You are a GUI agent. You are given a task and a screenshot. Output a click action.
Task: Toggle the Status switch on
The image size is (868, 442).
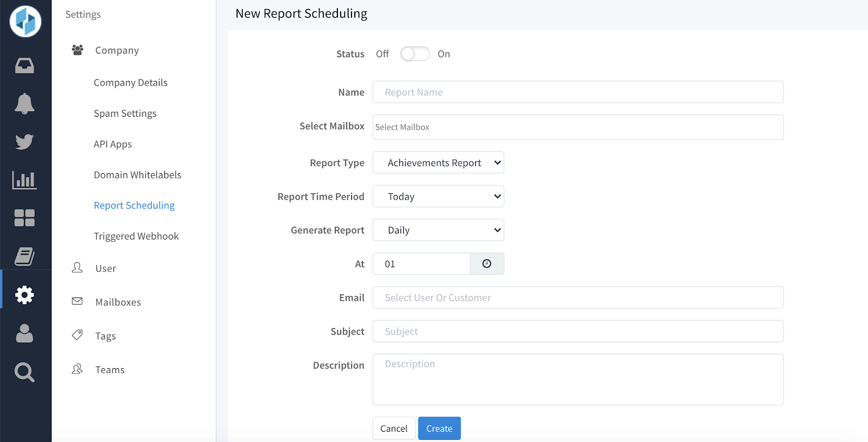coord(415,54)
